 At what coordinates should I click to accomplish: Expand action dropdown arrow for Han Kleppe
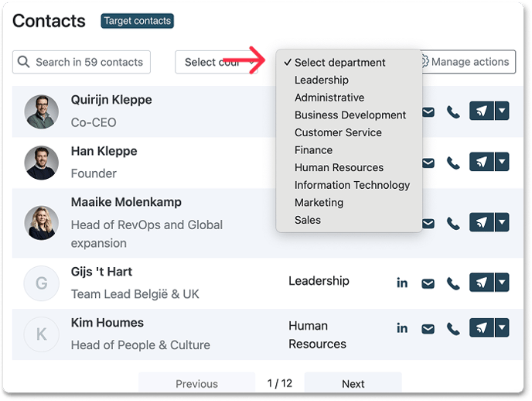point(502,162)
